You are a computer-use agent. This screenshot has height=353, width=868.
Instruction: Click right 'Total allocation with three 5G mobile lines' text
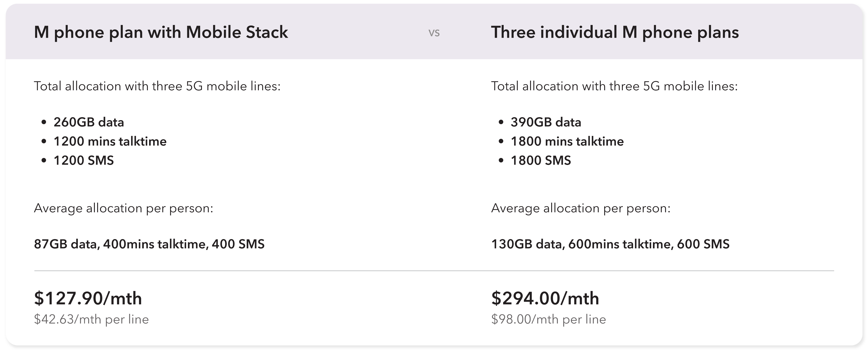point(614,86)
